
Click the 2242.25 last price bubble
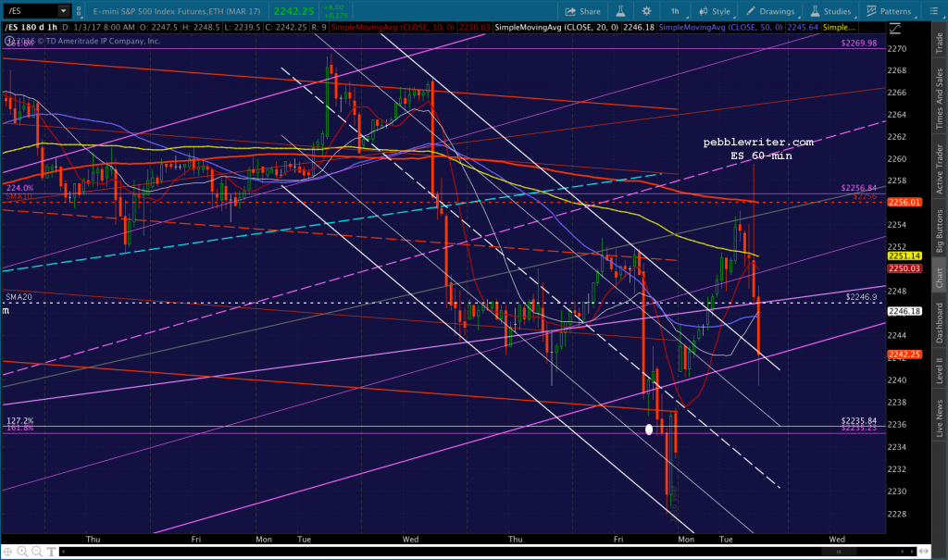click(904, 355)
